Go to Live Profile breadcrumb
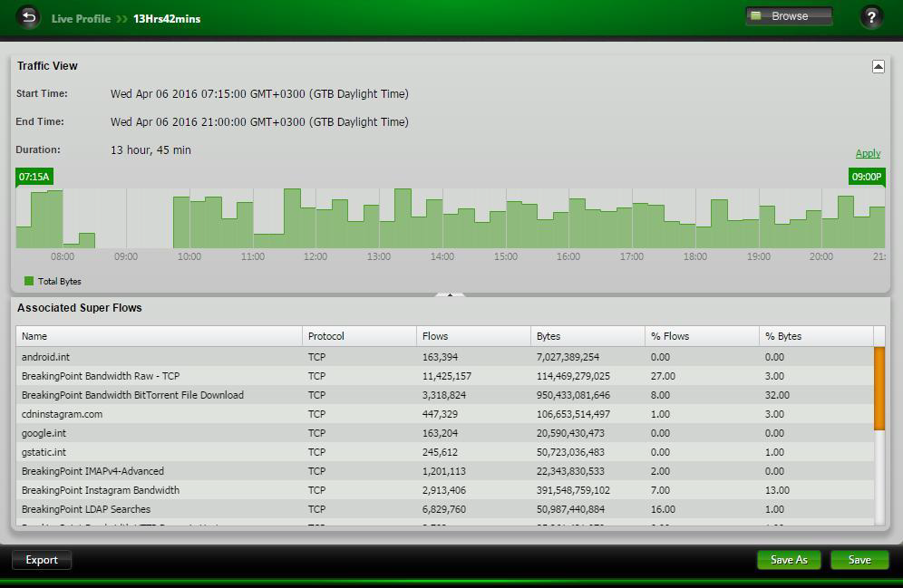903x588 pixels. coord(81,18)
